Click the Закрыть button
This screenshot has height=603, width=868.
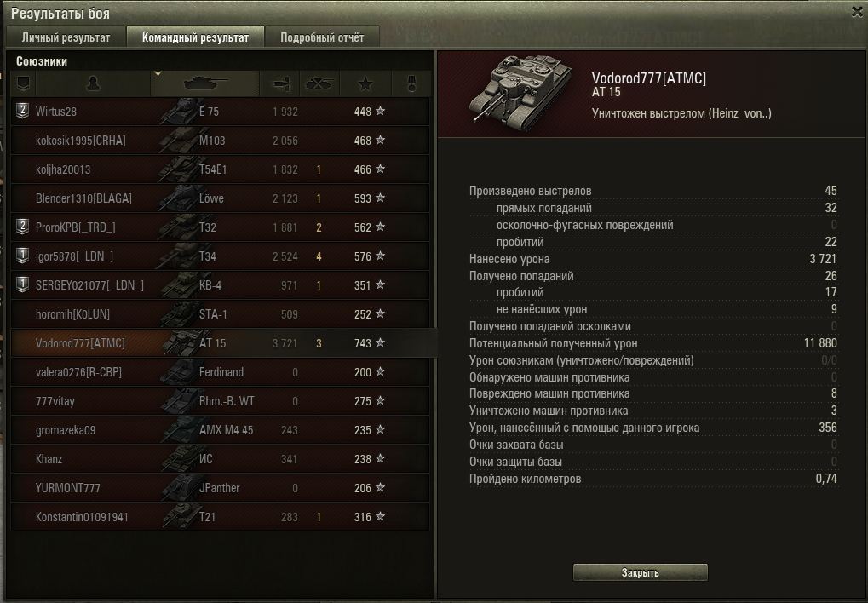(641, 572)
